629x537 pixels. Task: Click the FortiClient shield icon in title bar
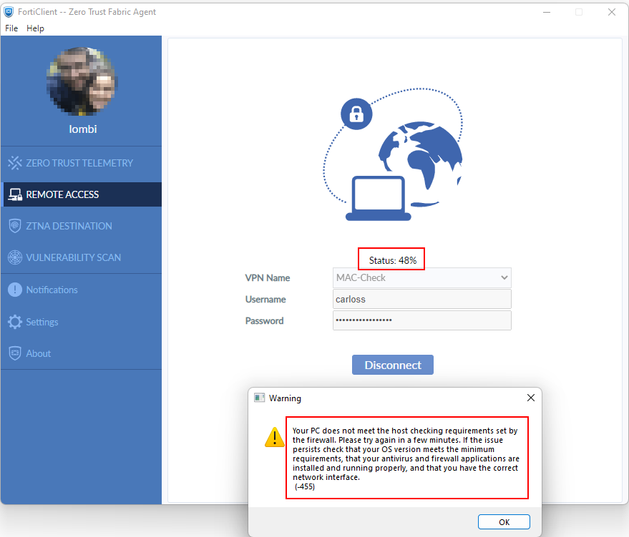click(x=8, y=12)
